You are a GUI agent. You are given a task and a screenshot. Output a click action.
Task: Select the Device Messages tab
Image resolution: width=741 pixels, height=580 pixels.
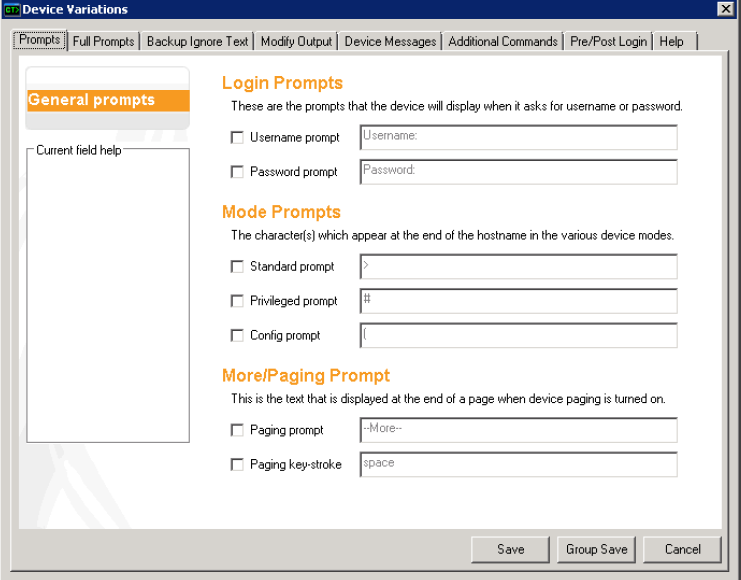(x=390, y=42)
